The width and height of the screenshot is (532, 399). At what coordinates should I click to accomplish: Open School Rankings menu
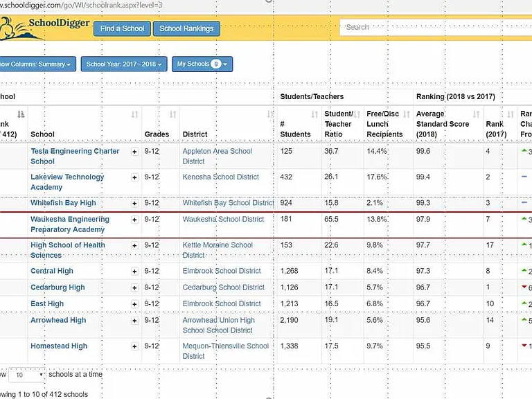[x=186, y=28]
